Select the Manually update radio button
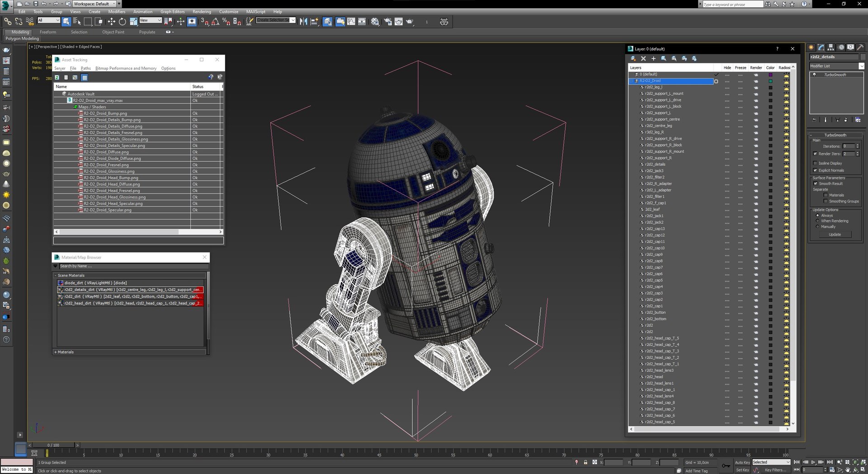The image size is (868, 474). (x=817, y=227)
